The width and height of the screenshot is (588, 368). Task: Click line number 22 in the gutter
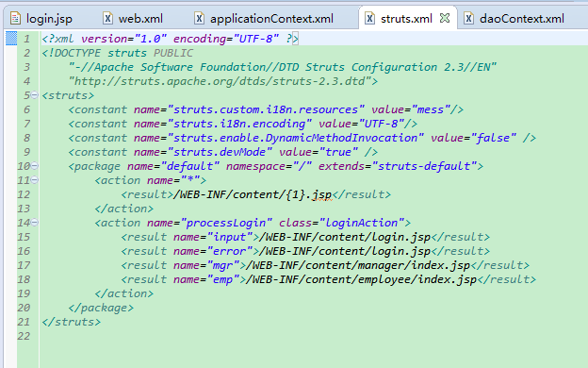pos(24,336)
